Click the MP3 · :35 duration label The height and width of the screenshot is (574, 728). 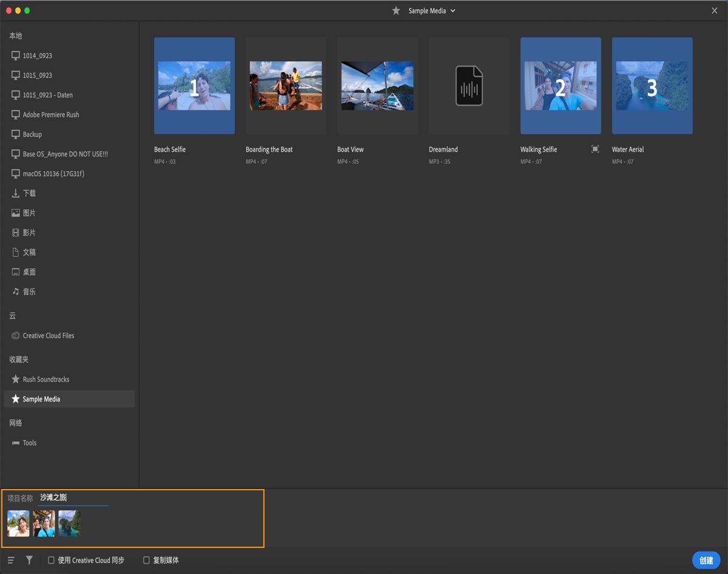(x=440, y=162)
